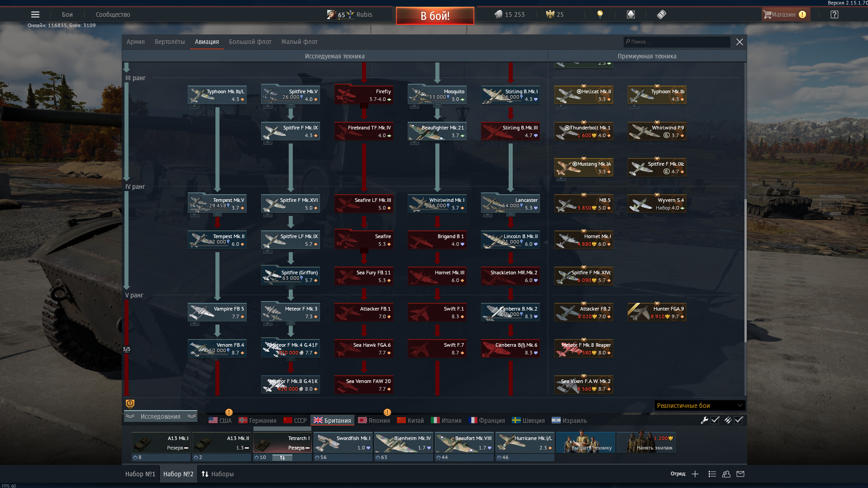Select the Hurricane Mk.I/L crew slot
868x488 pixels.
(525, 442)
